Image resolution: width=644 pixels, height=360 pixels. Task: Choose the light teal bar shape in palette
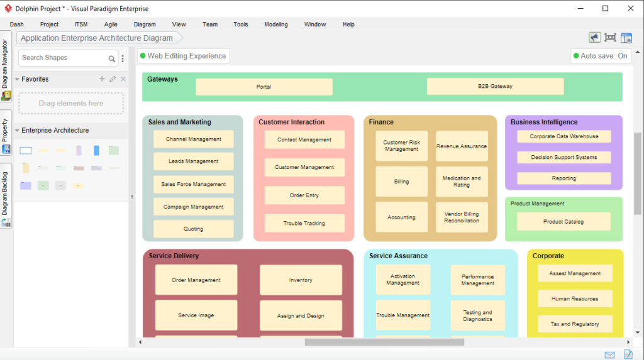coord(61,168)
